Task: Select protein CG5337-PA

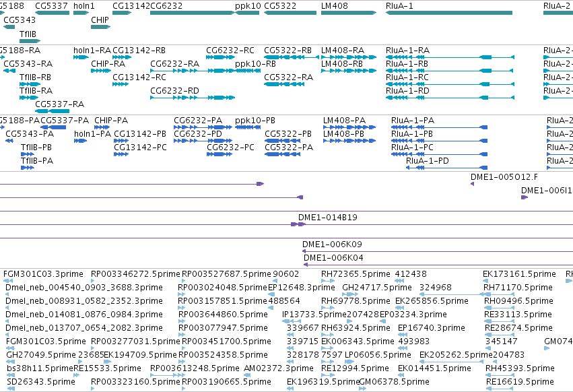Action: click(x=65, y=121)
